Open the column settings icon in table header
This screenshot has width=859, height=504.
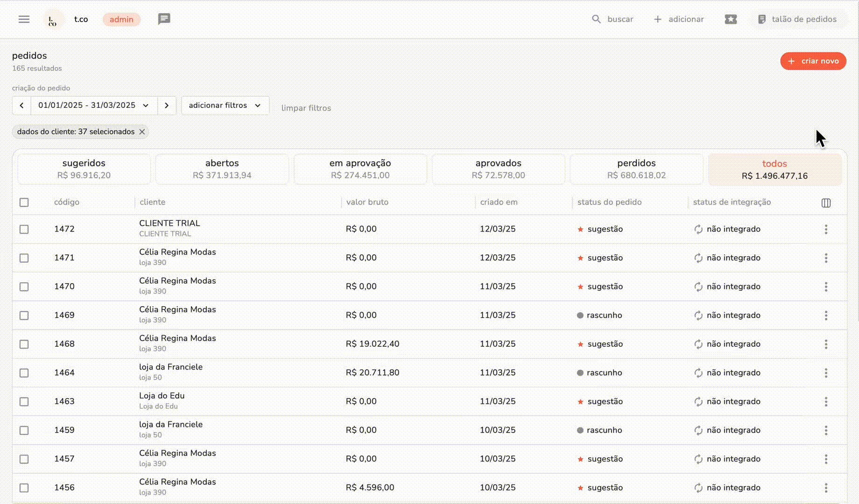click(x=826, y=203)
